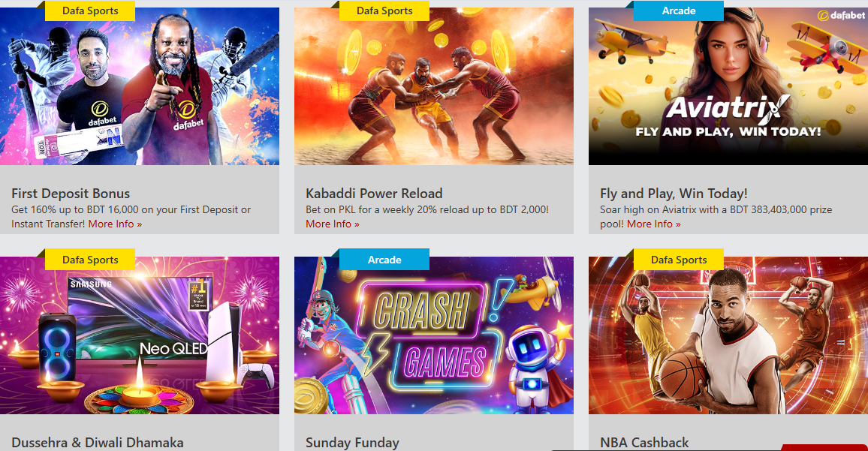
Task: Open the NBA Cashback promotion title
Action: pos(644,443)
